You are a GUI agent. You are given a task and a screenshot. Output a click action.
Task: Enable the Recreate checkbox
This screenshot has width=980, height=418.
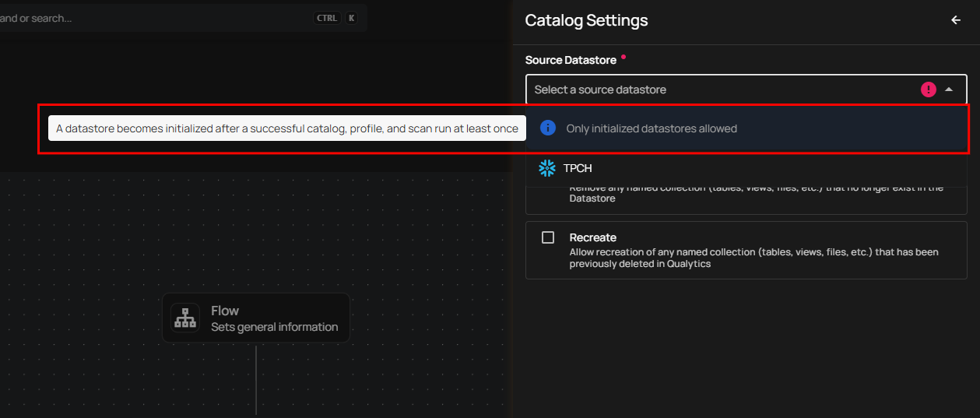pos(548,237)
